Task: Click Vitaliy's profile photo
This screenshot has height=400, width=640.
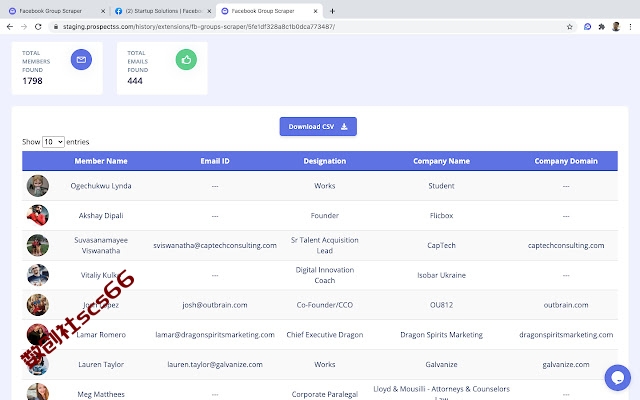Action: click(x=38, y=275)
